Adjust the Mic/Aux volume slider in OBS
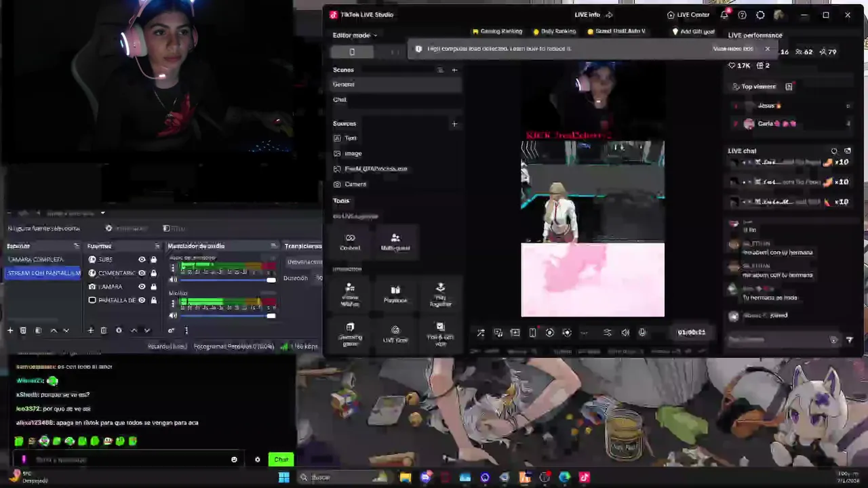Viewport: 868px width, 488px height. (228, 316)
